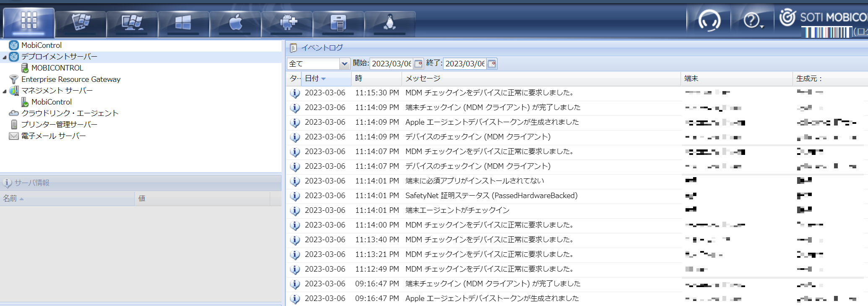The width and height of the screenshot is (868, 306).
Task: Select the 11:14:09 PM 端末チェックイン完了 event
Action: [x=577, y=107]
